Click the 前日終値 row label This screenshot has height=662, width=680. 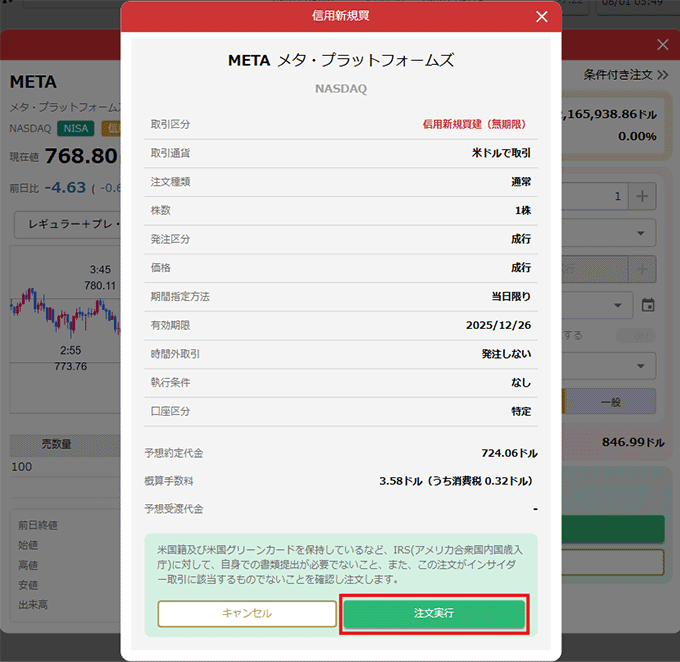(38, 525)
